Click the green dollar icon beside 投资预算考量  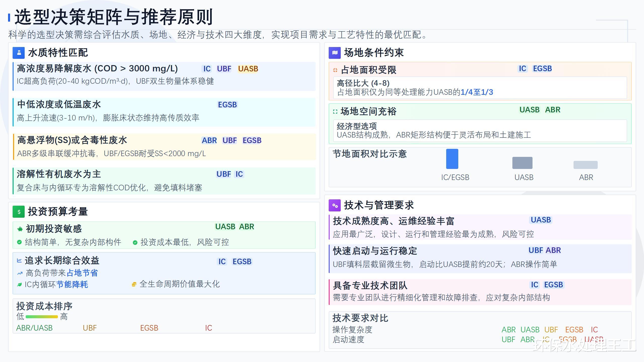coord(19,212)
